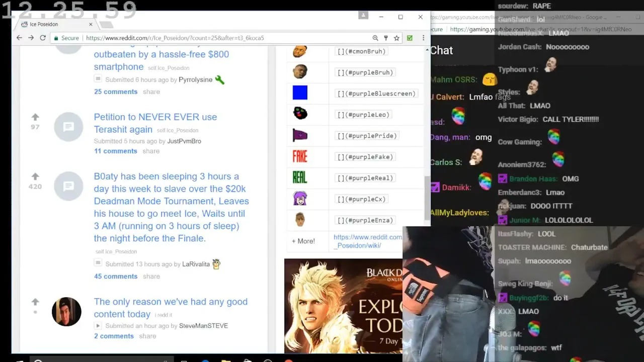The image size is (644, 362).
Task: Open LaRivalita's user profile
Action: click(x=196, y=264)
